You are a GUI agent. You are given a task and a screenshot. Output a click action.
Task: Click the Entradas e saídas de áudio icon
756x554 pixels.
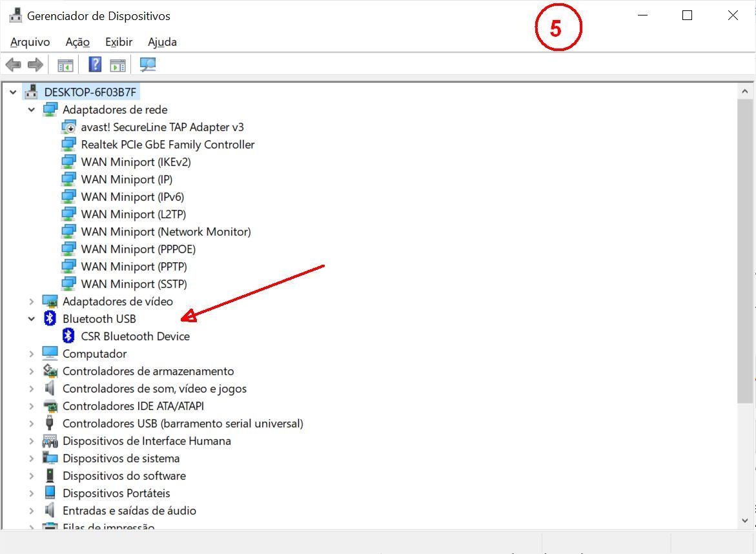49,510
